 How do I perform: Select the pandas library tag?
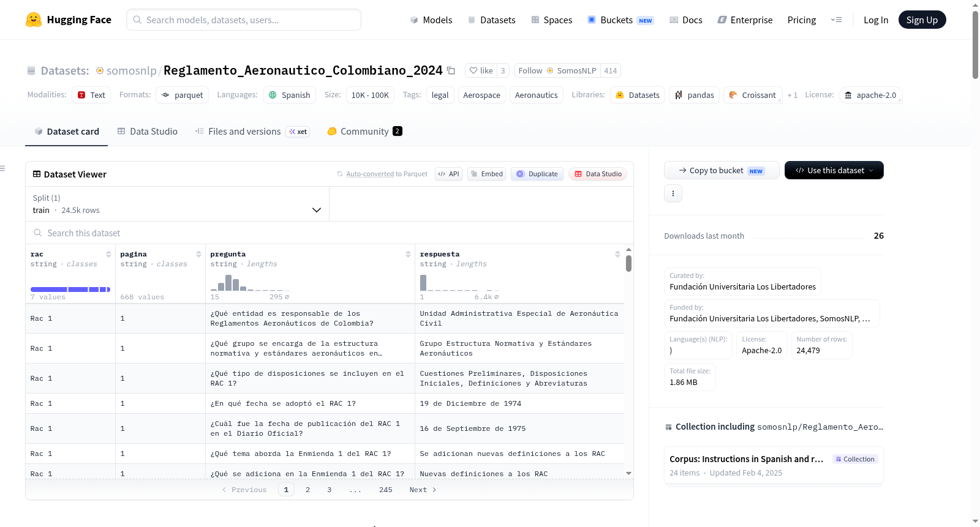(x=694, y=95)
